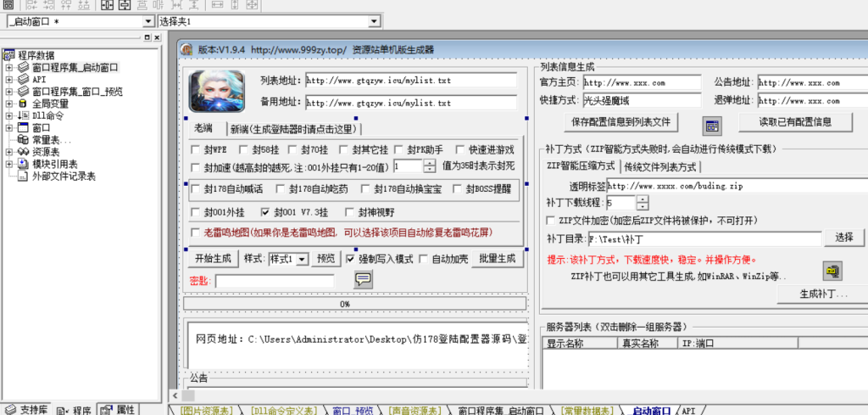Click the 常量表 icon in tree
Viewport: 868px width, 415px height.
pos(23,140)
